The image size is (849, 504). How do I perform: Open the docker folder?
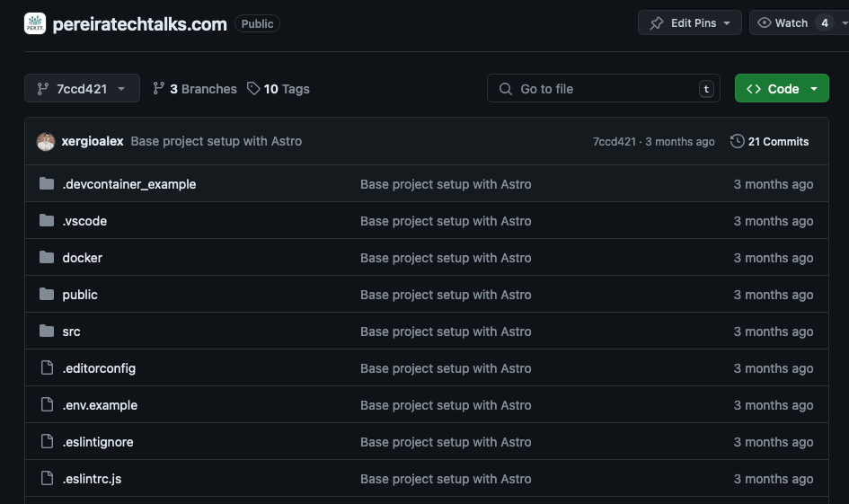[83, 258]
